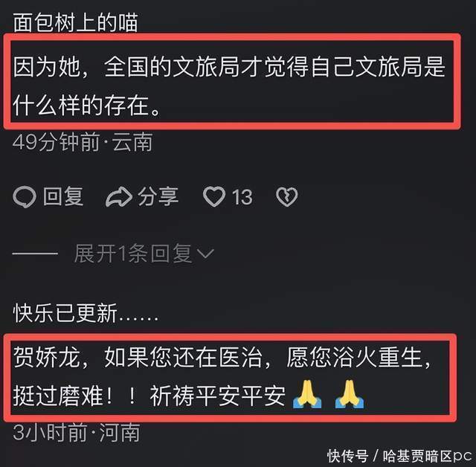Image resolution: width=476 pixels, height=467 pixels.
Task: Click the 哈基贾暗区pc author watermark
Action: (x=428, y=456)
